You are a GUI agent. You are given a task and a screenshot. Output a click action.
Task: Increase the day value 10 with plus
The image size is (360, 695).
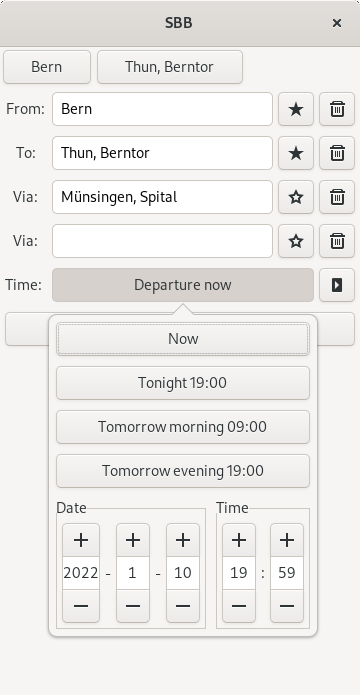click(x=183, y=540)
